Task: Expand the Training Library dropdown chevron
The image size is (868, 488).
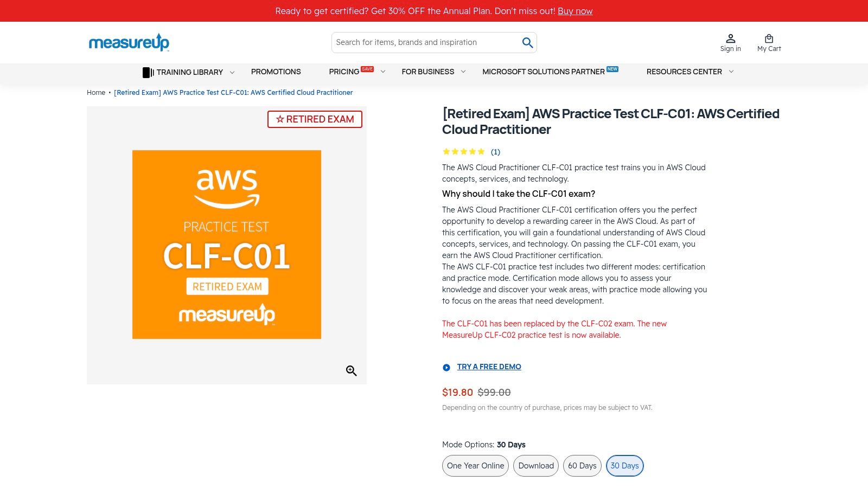Action: (232, 72)
